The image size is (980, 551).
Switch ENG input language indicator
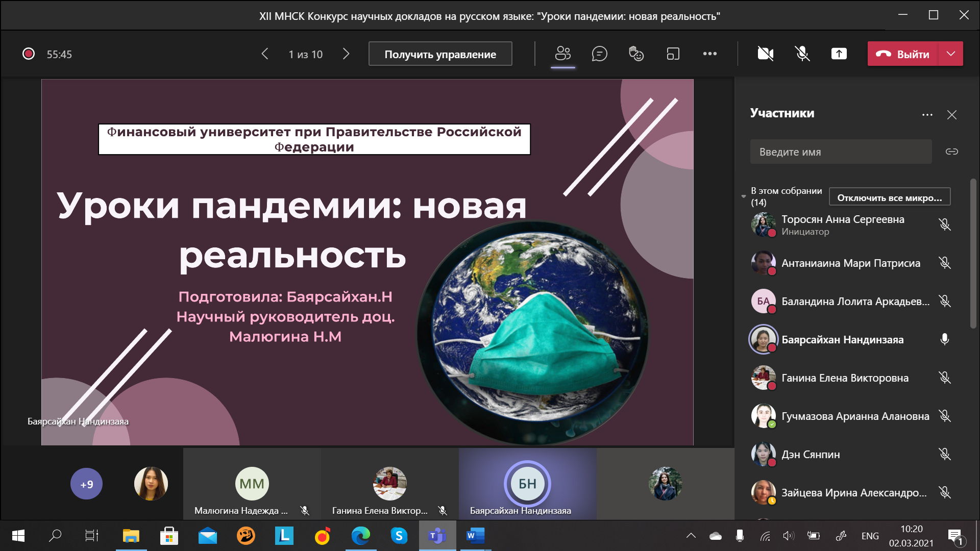(870, 536)
